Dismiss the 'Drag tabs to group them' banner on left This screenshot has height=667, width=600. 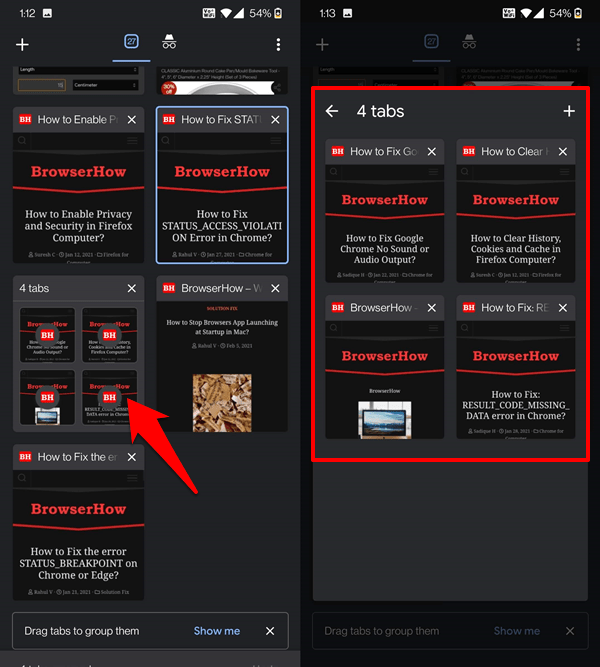(x=270, y=631)
